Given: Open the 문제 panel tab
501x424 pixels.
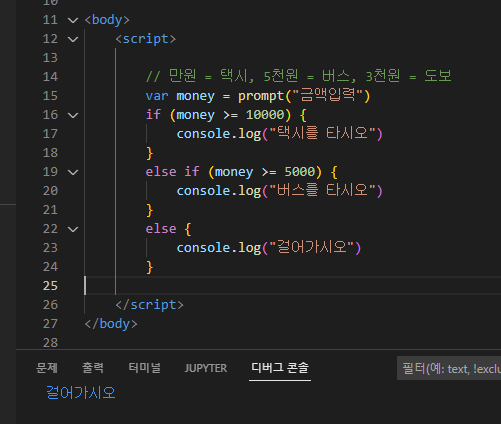Looking at the screenshot, I should (47, 368).
